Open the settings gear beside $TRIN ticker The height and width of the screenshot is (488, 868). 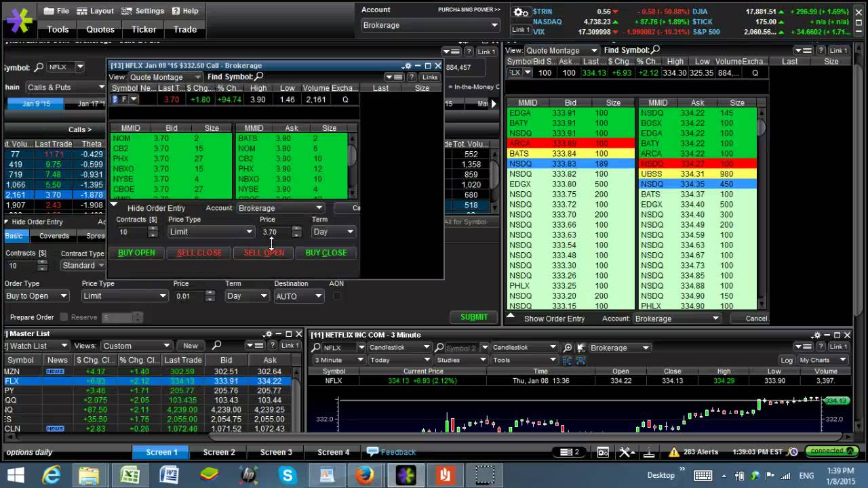pos(520,12)
